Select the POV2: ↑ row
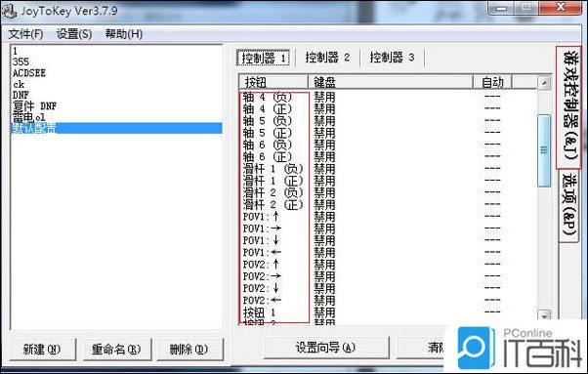The height and width of the screenshot is (374, 588). pyautogui.click(x=388, y=265)
